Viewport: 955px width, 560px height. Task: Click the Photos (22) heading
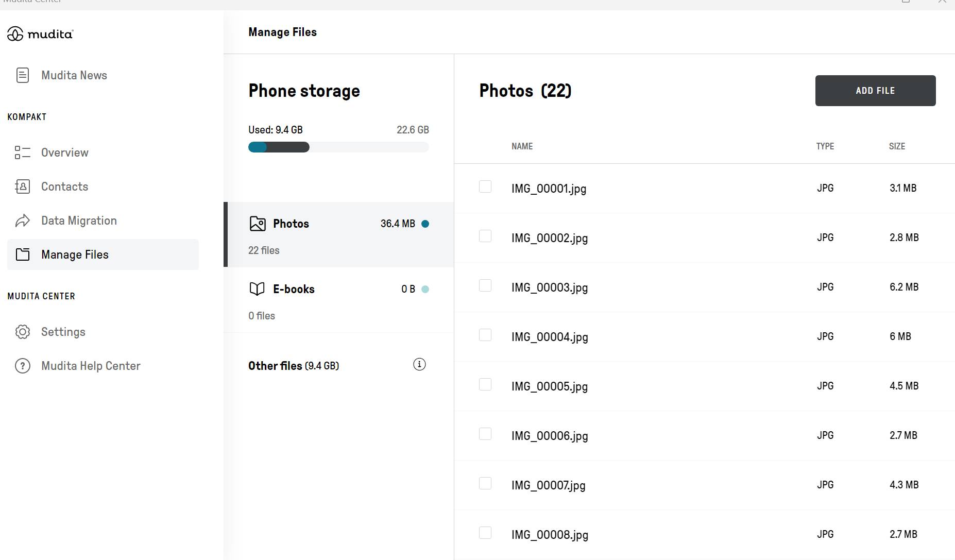[x=525, y=91]
